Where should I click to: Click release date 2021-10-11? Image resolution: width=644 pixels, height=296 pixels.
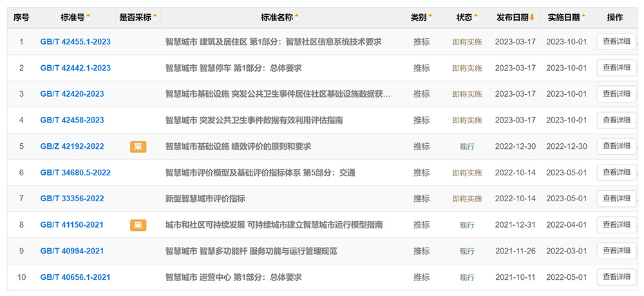(x=515, y=277)
